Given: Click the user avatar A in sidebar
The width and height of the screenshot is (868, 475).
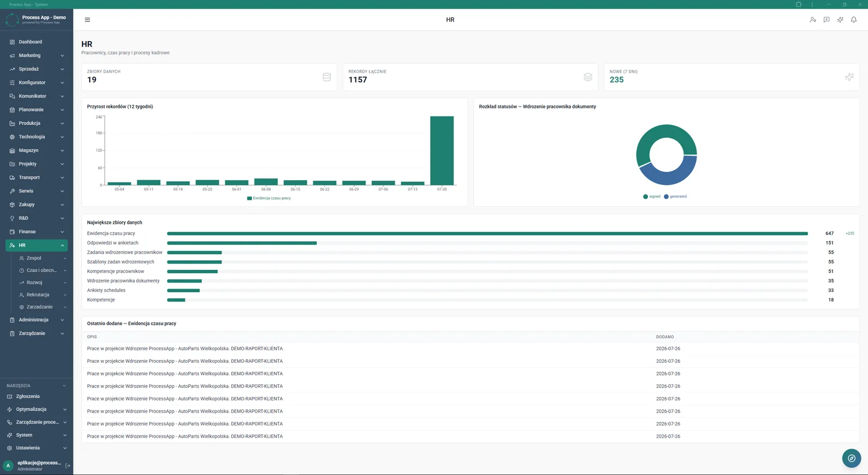Looking at the screenshot, I should click(8, 465).
